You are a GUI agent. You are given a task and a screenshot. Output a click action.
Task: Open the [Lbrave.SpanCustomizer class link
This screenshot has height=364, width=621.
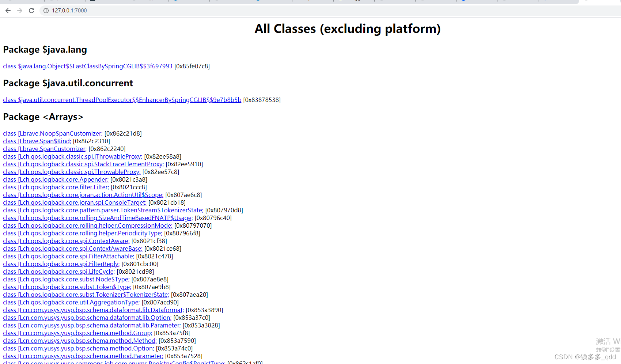pyautogui.click(x=44, y=149)
